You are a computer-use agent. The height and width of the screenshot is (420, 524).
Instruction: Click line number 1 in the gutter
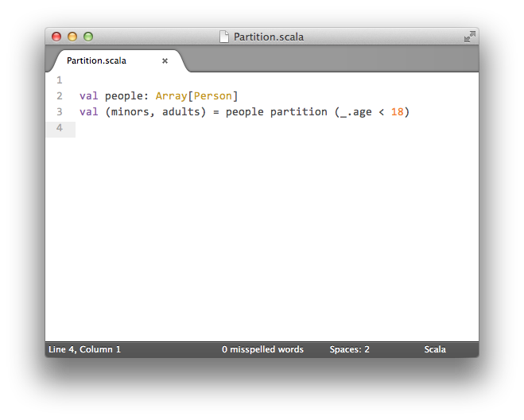point(60,80)
